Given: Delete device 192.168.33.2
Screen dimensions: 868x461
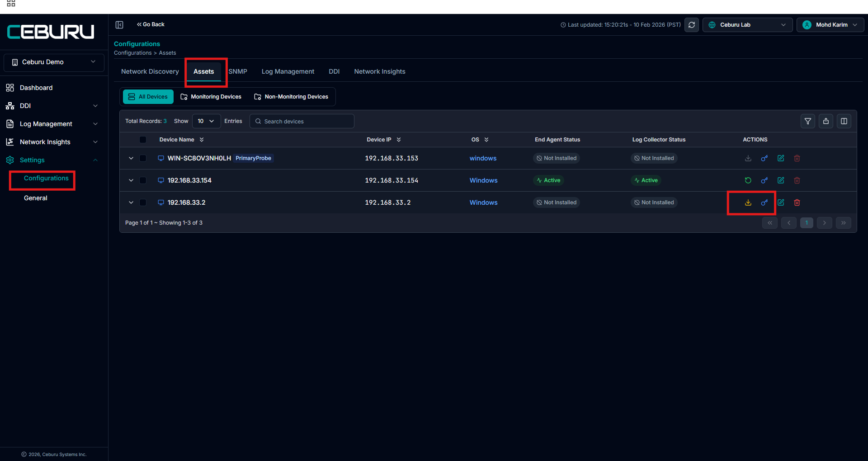Looking at the screenshot, I should (797, 202).
